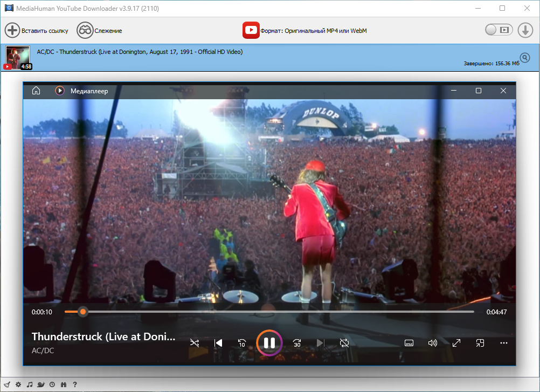
Task: Click the broom clear-list icon
Action: pos(7,384)
